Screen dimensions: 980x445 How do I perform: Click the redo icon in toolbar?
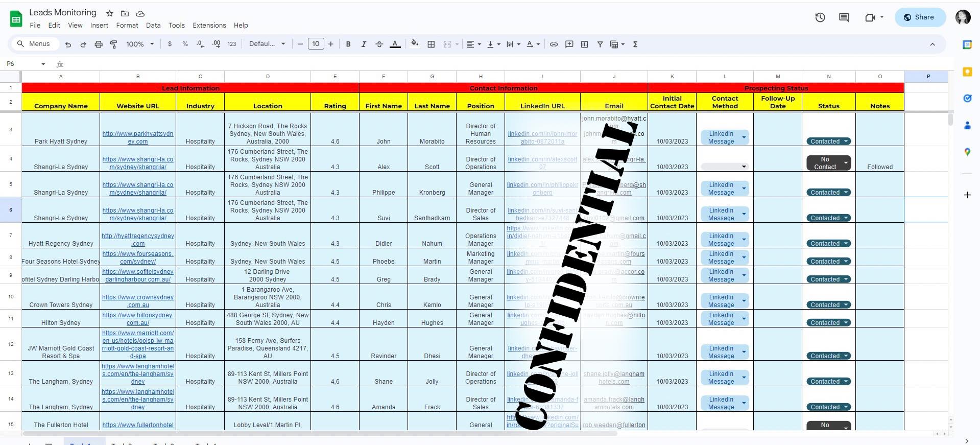point(83,44)
